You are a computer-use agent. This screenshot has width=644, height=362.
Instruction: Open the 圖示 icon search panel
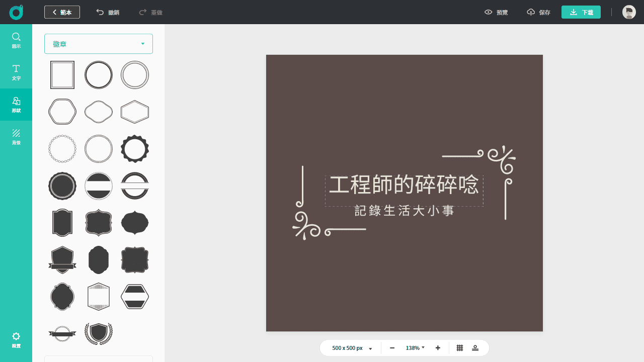pos(16,40)
